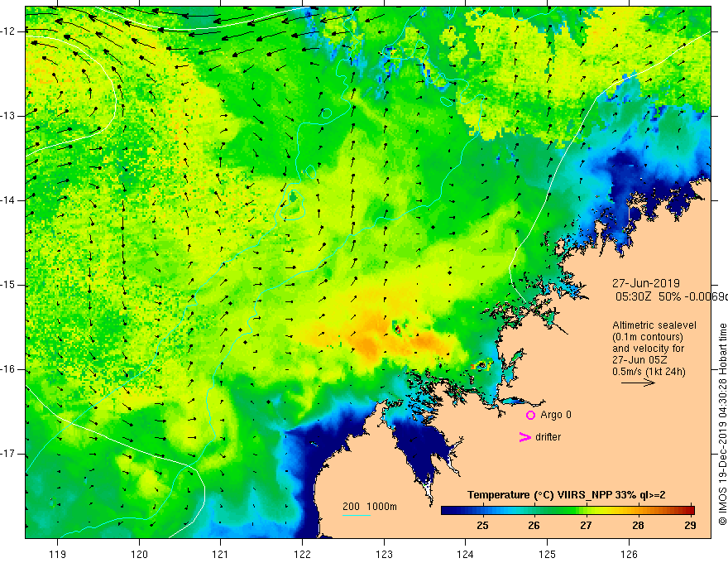
Task: Click latitude label '-14' on left axis
Action: coord(8,200)
